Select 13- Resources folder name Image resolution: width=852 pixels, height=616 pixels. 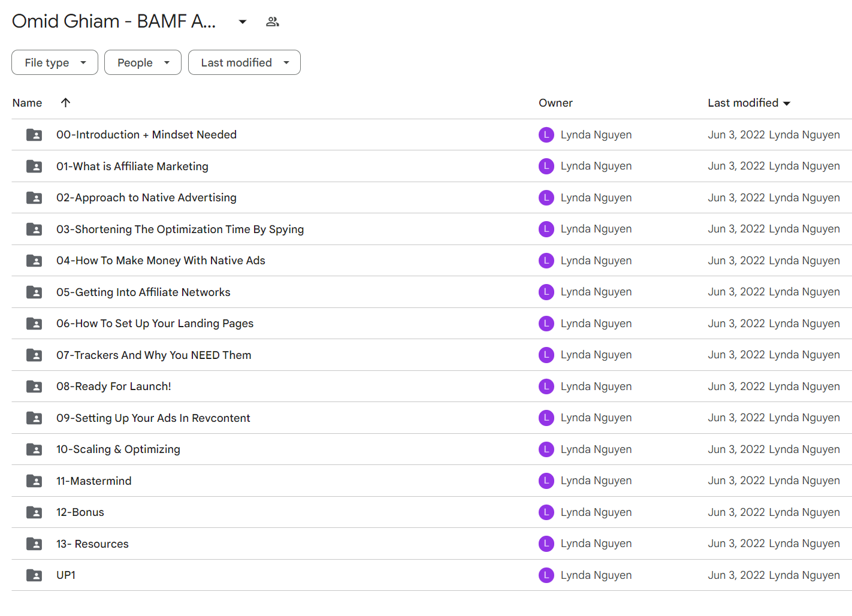92,544
